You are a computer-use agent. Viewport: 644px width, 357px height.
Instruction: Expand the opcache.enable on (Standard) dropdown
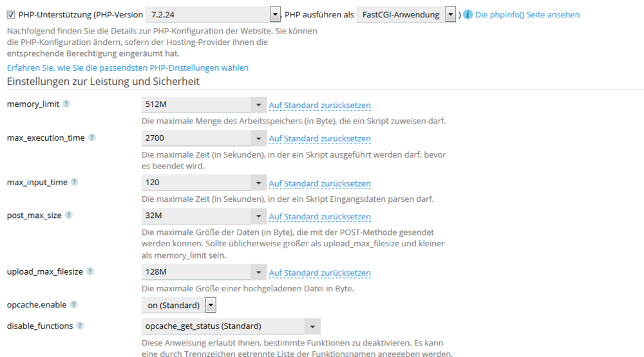point(211,305)
